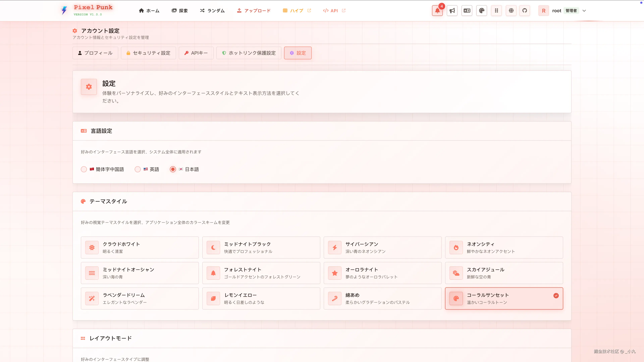Open the GitHub icon link

pyautogui.click(x=524, y=11)
